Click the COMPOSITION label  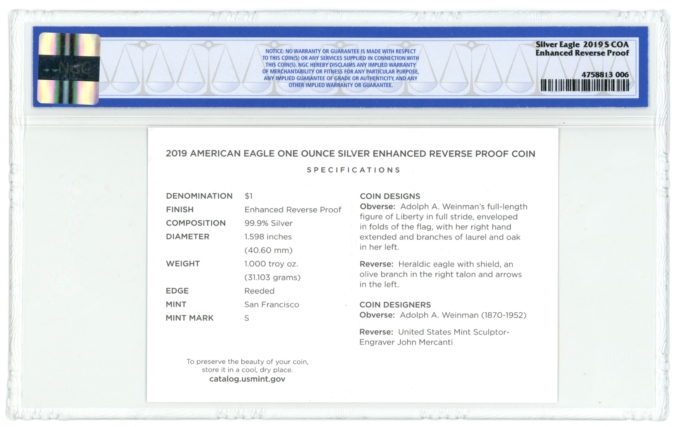coord(196,223)
